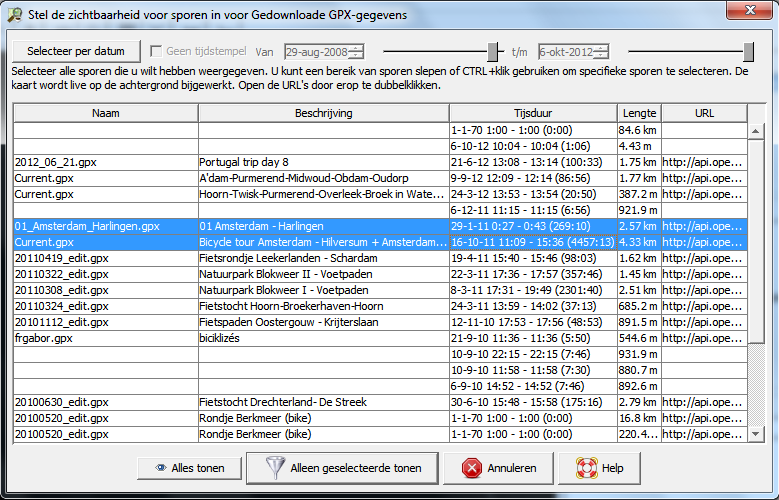Open the URL of the frgabor.gpx row
This screenshot has height=500, width=779.
pyautogui.click(x=702, y=338)
